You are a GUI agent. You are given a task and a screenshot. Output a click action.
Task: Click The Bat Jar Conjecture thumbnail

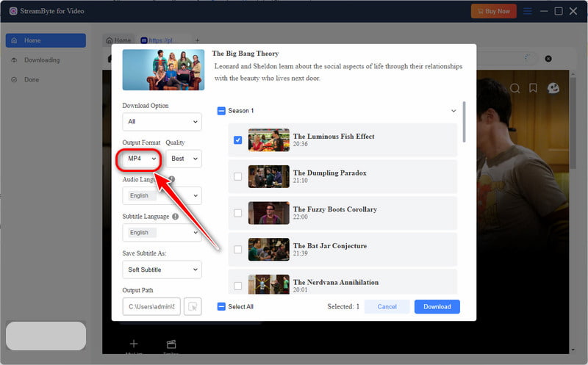pos(269,249)
